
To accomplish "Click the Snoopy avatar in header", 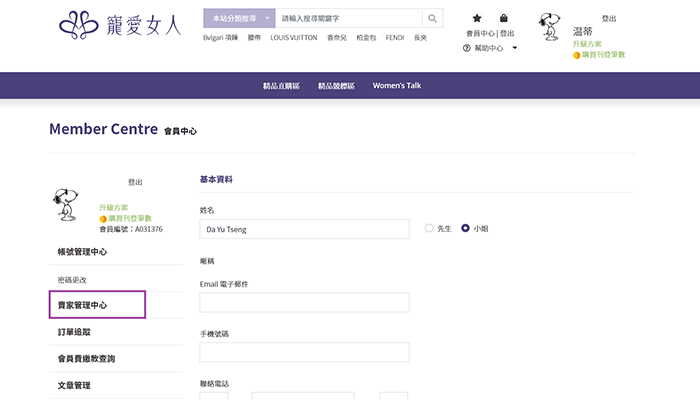I will (x=551, y=27).
